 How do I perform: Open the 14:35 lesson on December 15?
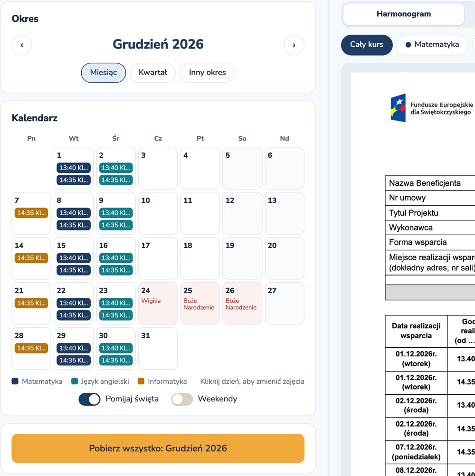coord(74,270)
